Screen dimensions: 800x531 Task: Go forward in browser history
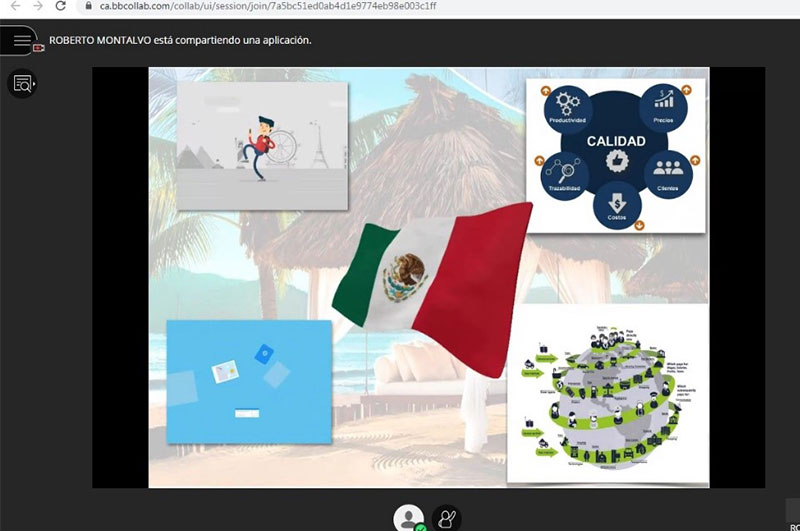point(37,6)
